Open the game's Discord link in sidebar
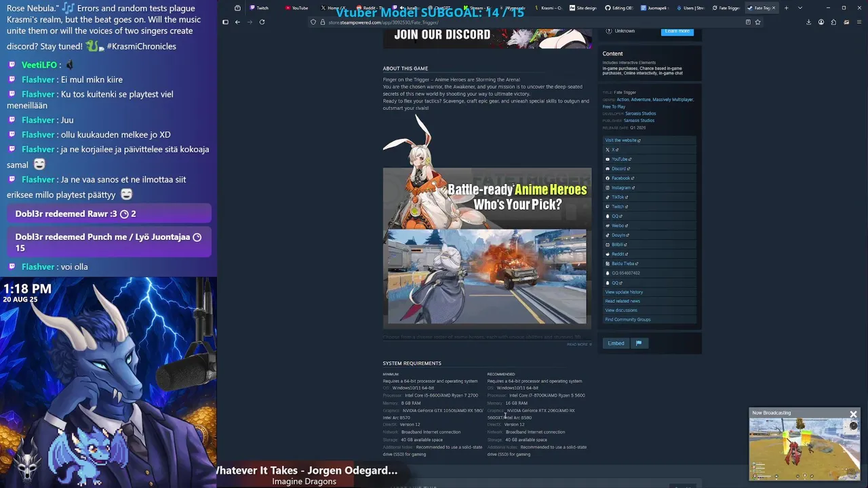 pyautogui.click(x=618, y=169)
